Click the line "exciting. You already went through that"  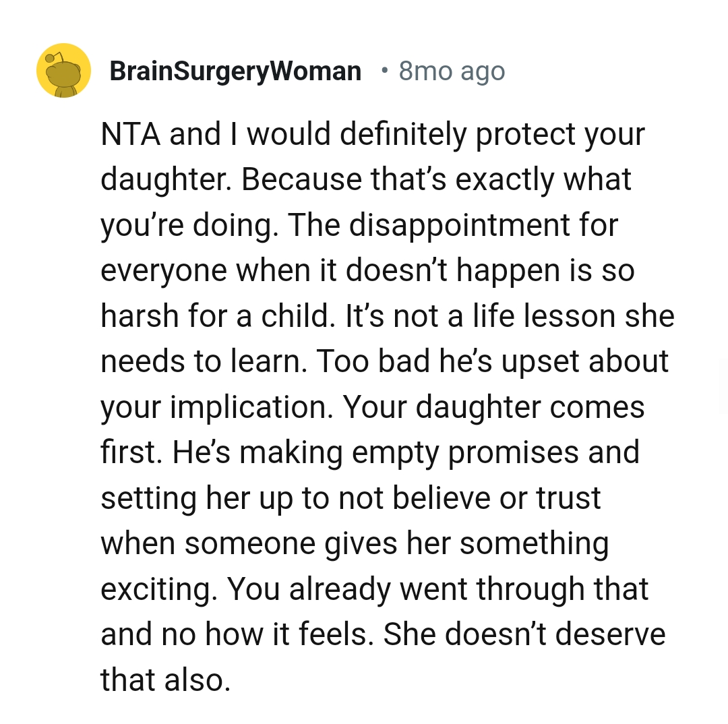tap(374, 590)
